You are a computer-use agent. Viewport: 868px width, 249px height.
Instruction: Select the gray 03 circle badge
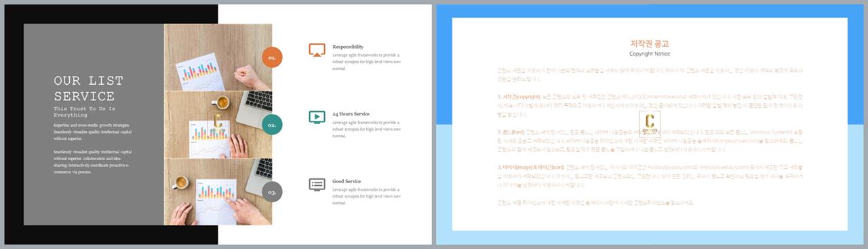pyautogui.click(x=272, y=192)
